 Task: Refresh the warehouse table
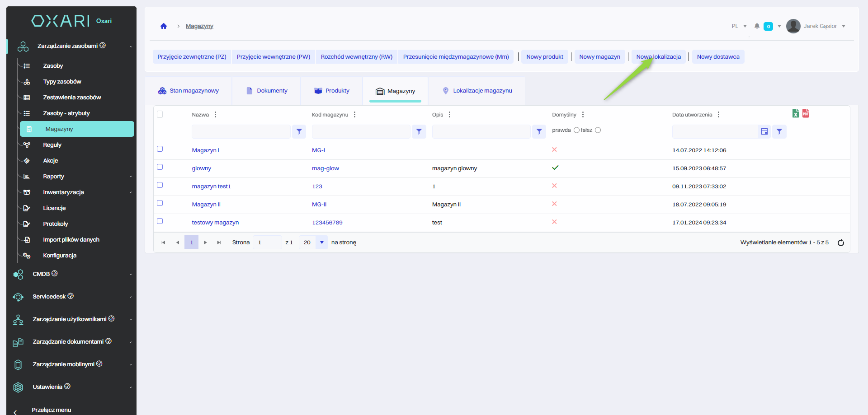click(840, 242)
